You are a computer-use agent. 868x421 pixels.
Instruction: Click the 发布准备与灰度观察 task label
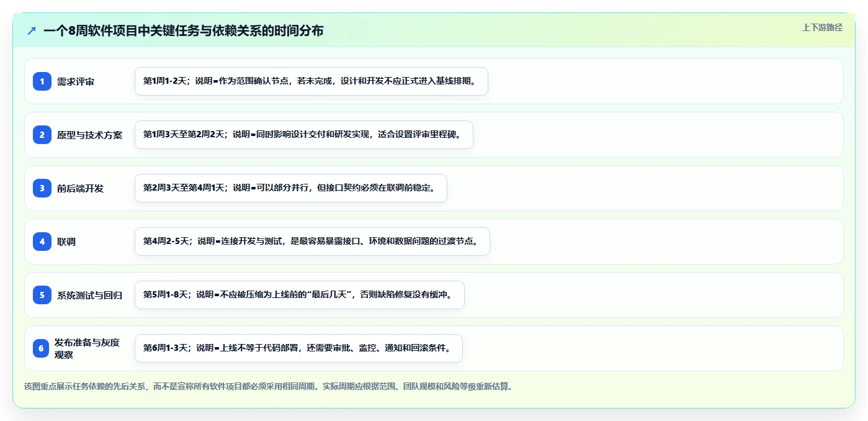(87, 348)
